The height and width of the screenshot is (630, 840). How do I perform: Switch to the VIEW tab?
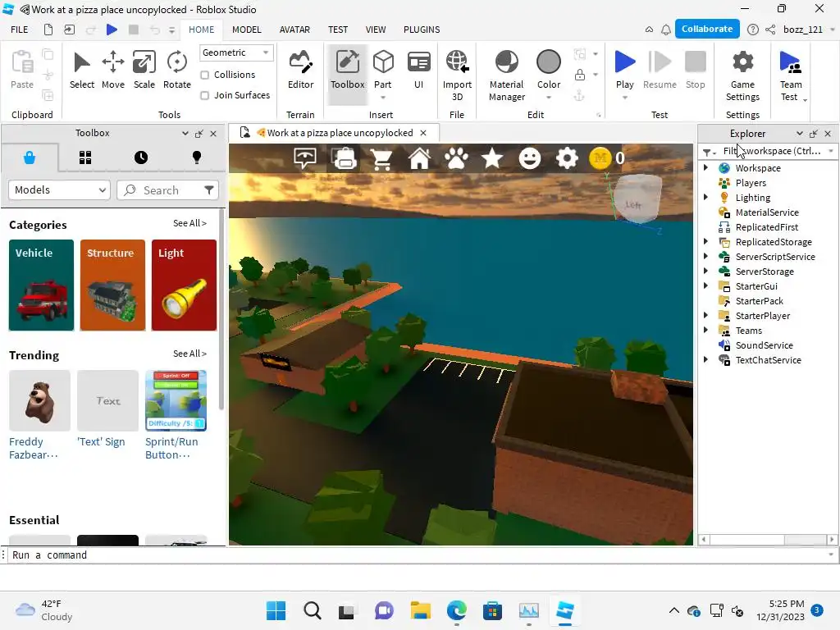(376, 30)
